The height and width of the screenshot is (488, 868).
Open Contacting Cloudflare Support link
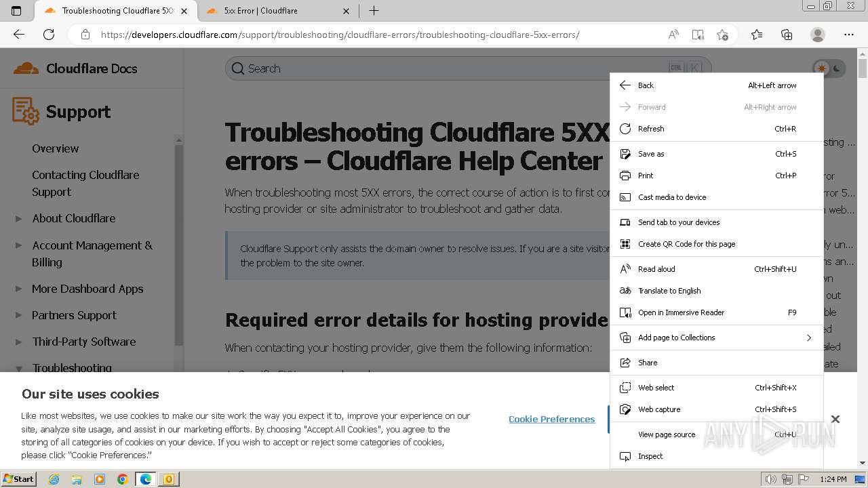[85, 183]
